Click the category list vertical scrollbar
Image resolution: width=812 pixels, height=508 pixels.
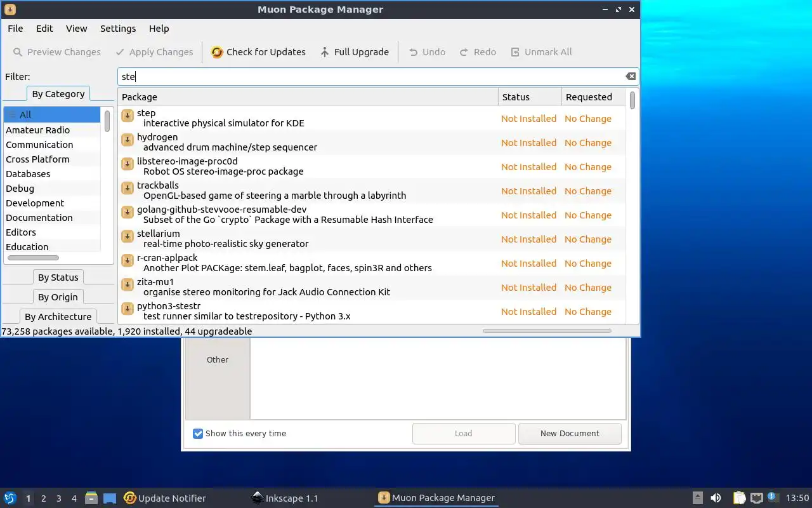(107, 121)
